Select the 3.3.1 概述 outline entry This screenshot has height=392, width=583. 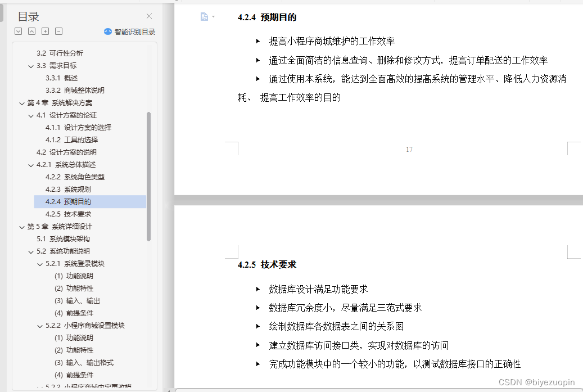61,78
